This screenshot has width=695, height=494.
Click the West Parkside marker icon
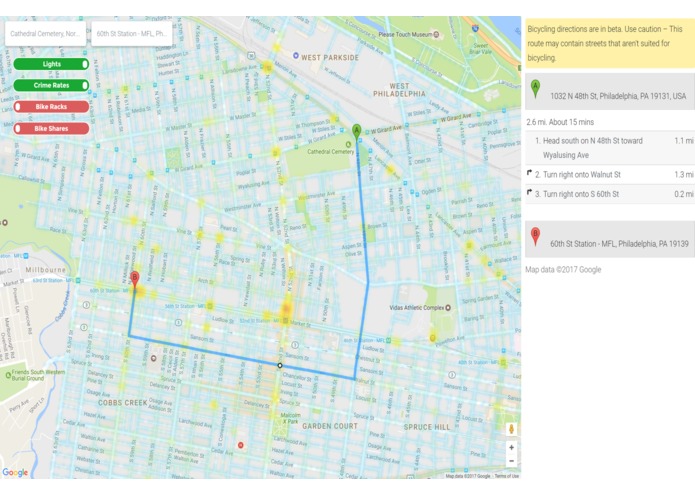(296, 55)
